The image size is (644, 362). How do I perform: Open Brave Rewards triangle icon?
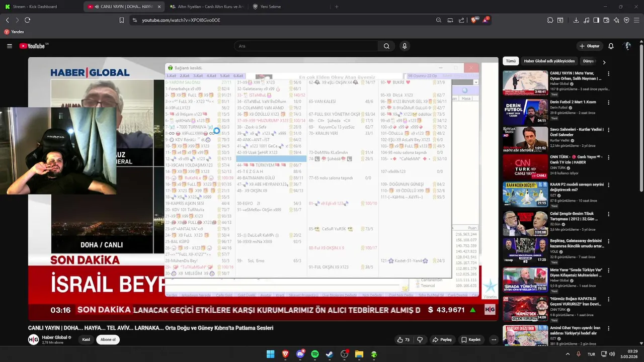[x=486, y=20]
